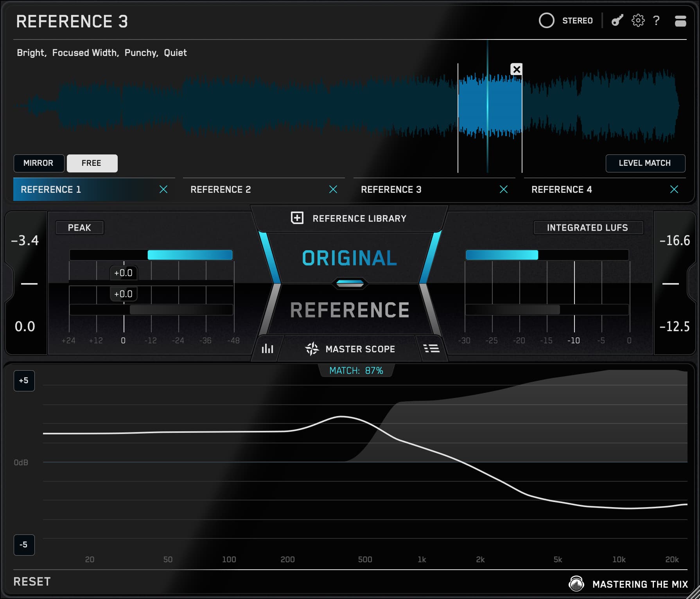The width and height of the screenshot is (700, 599).
Task: Open the help question mark
Action: [x=657, y=21]
